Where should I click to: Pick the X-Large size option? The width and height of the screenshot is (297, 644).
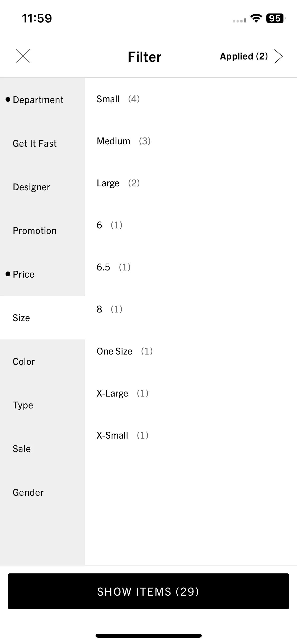click(191, 393)
